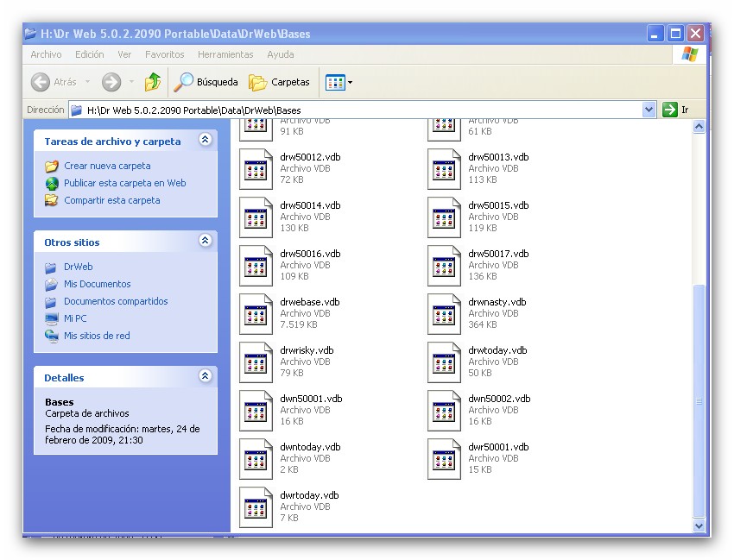Open the Búsqueda search tool
The height and width of the screenshot is (560, 734).
206,82
